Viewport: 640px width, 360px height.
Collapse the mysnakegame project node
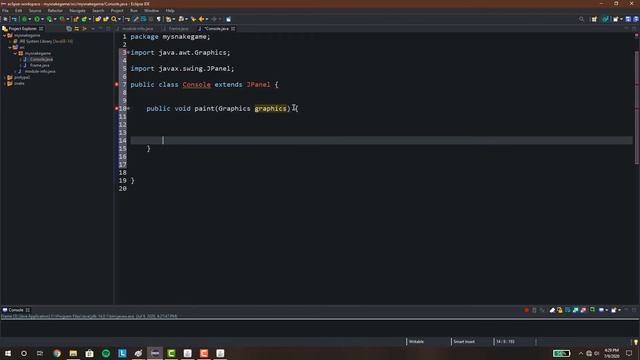5,36
